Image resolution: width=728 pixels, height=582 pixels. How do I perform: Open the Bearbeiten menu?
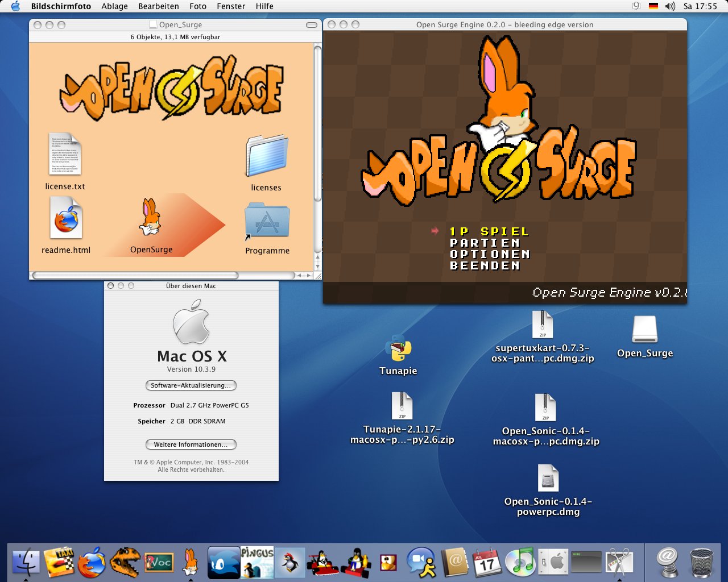(x=159, y=6)
